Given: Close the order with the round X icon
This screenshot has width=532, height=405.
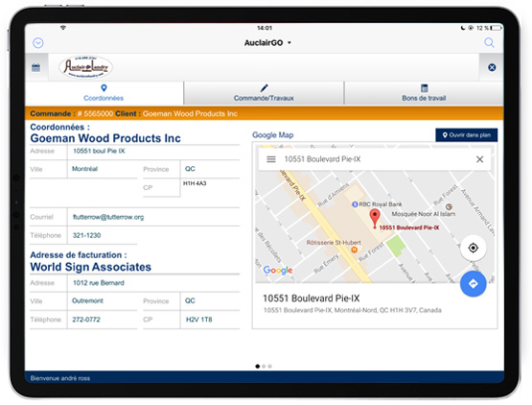Looking at the screenshot, I should click(x=492, y=67).
